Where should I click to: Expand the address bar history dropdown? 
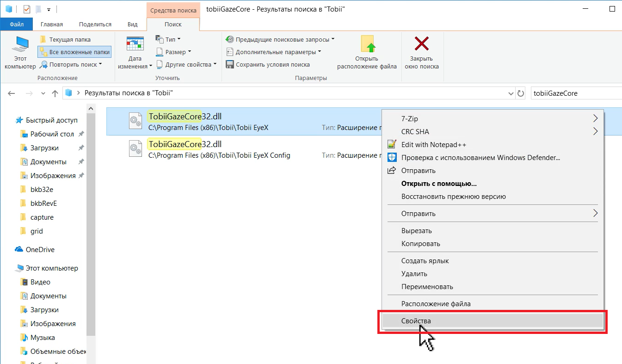click(x=511, y=93)
